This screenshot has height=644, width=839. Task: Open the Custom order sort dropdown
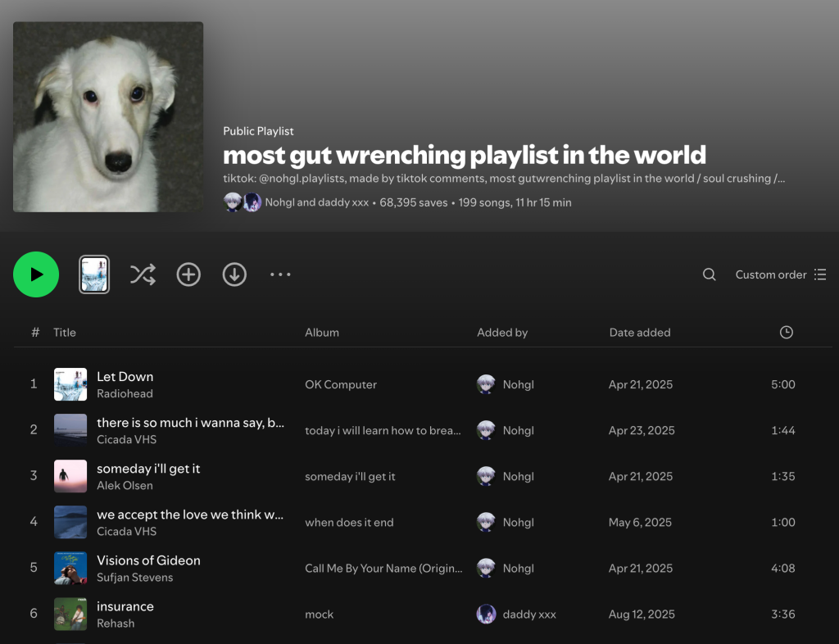coord(780,274)
